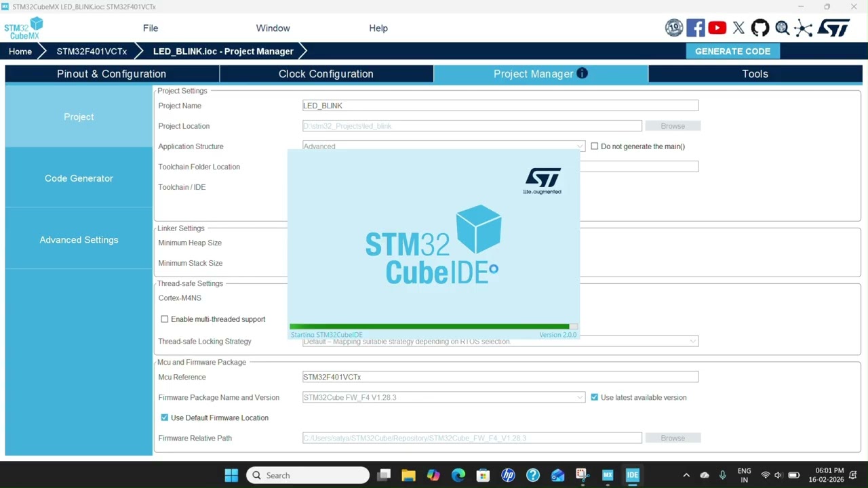Open the help question mark taskbar app
The image size is (868, 488).
tap(533, 475)
